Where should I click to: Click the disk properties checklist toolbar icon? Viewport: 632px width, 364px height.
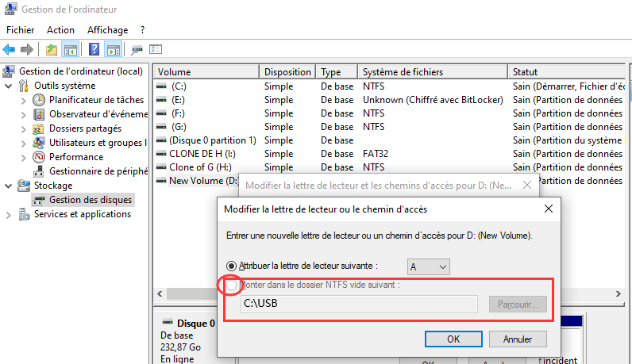point(156,50)
